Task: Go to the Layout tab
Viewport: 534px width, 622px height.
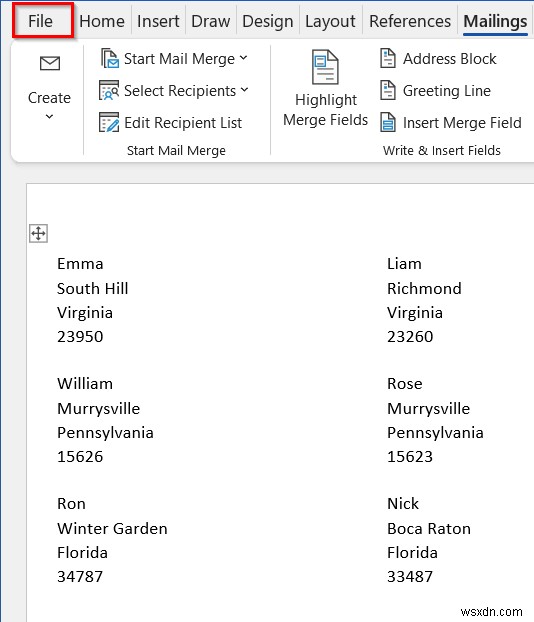Action: (x=330, y=21)
